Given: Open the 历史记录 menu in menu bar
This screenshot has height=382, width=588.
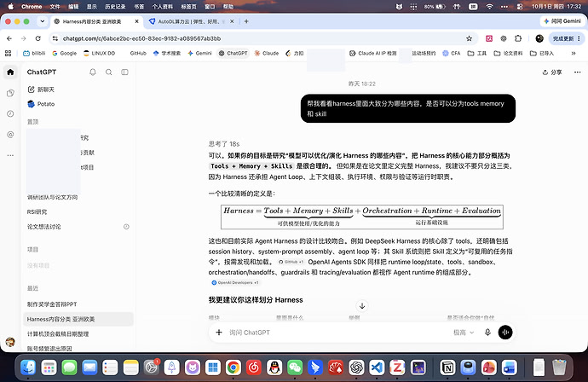Looking at the screenshot, I should (x=115, y=6).
